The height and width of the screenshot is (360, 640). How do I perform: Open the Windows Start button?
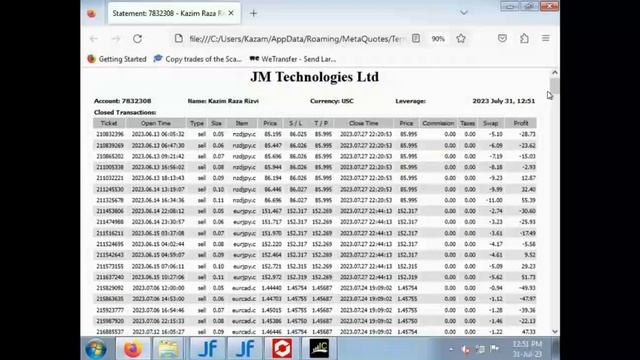click(x=96, y=349)
